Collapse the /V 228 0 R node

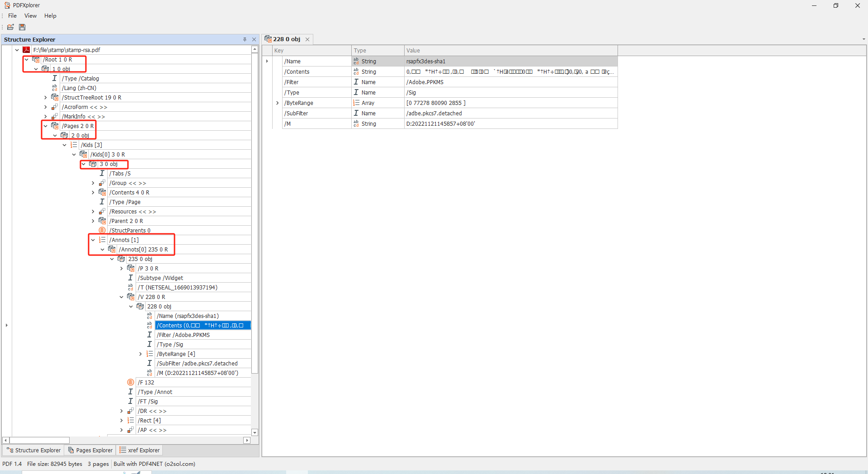[121, 297]
